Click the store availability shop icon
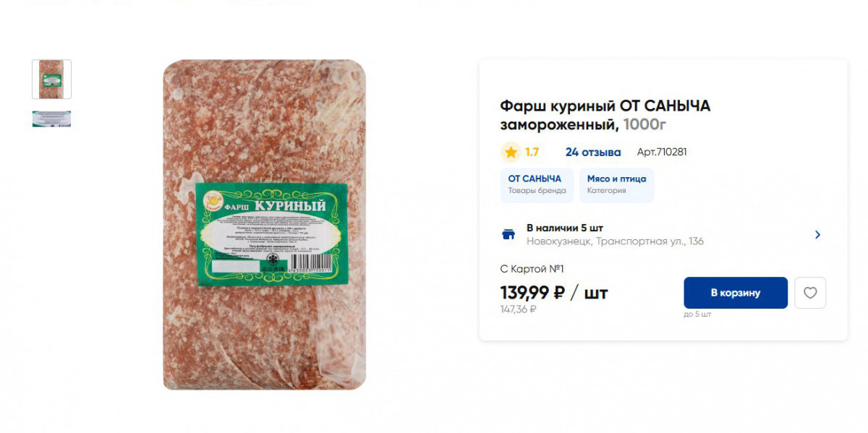 pos(509,234)
